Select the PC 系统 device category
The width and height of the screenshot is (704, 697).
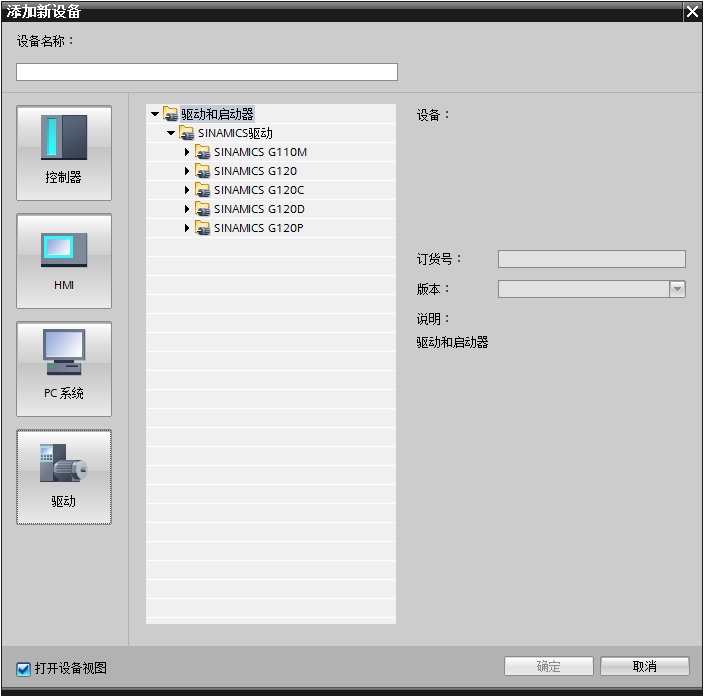(x=64, y=369)
